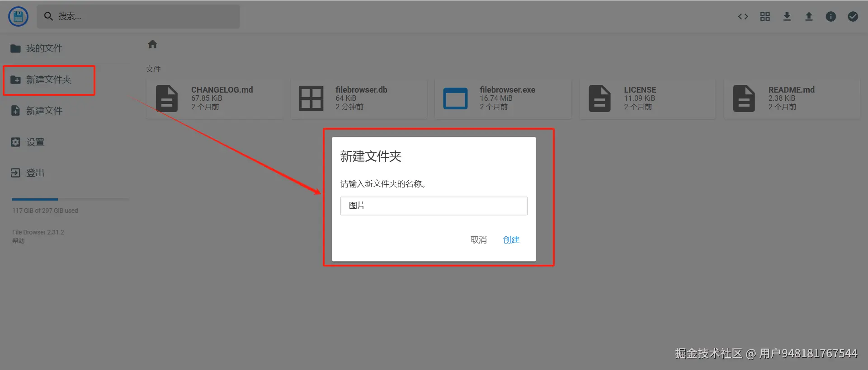Screen dimensions: 868x370
Task: Click 新建文件夹 sidebar item
Action: (49, 80)
